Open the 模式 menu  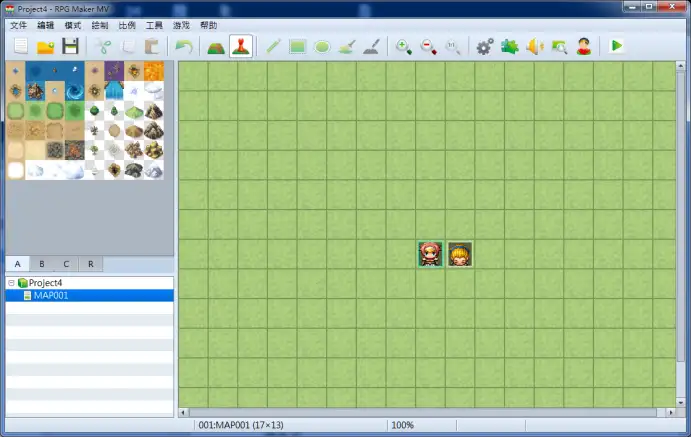[x=73, y=26]
